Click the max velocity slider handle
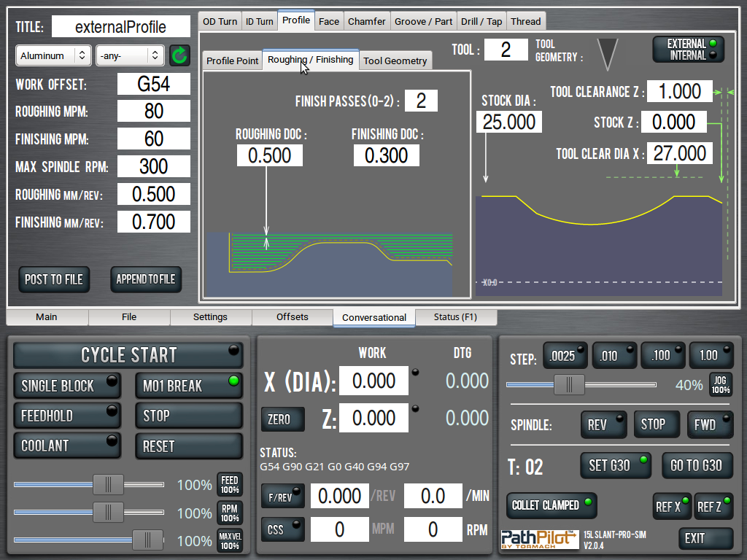 coord(147,540)
